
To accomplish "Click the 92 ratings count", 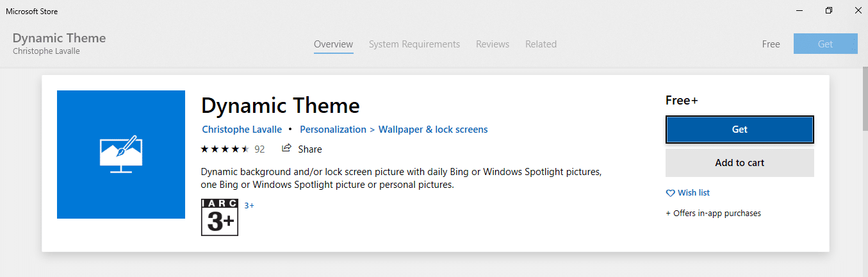I will pyautogui.click(x=259, y=149).
